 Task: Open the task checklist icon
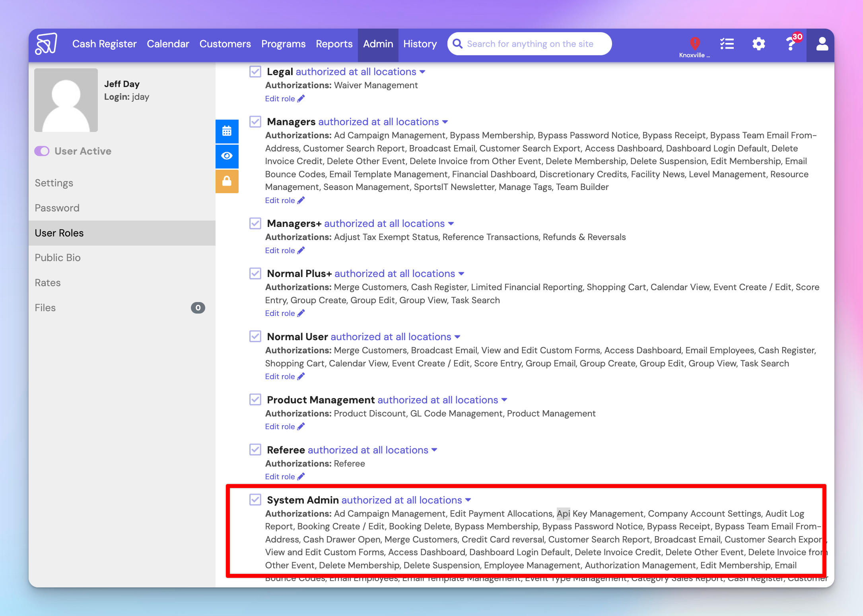pyautogui.click(x=727, y=44)
